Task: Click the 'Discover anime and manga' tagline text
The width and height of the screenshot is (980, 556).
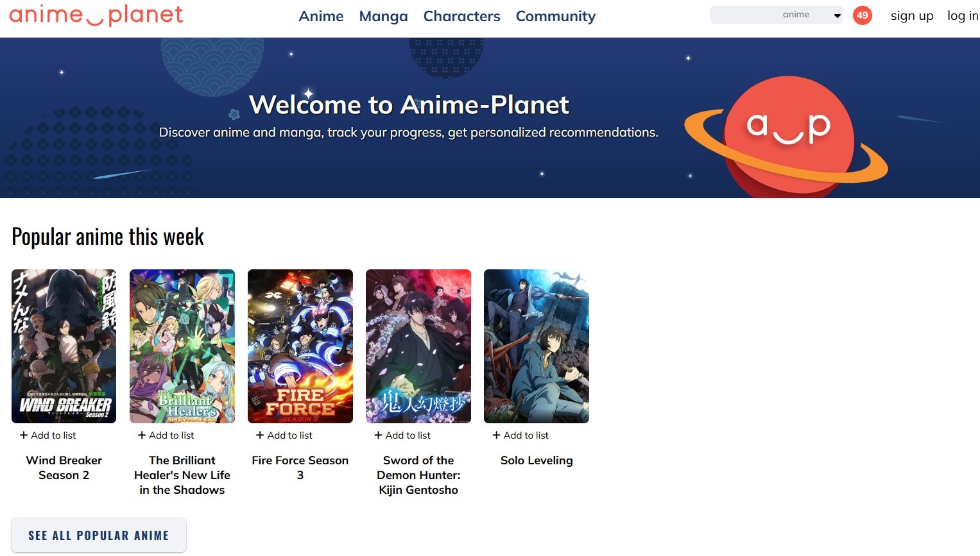Action: (409, 133)
